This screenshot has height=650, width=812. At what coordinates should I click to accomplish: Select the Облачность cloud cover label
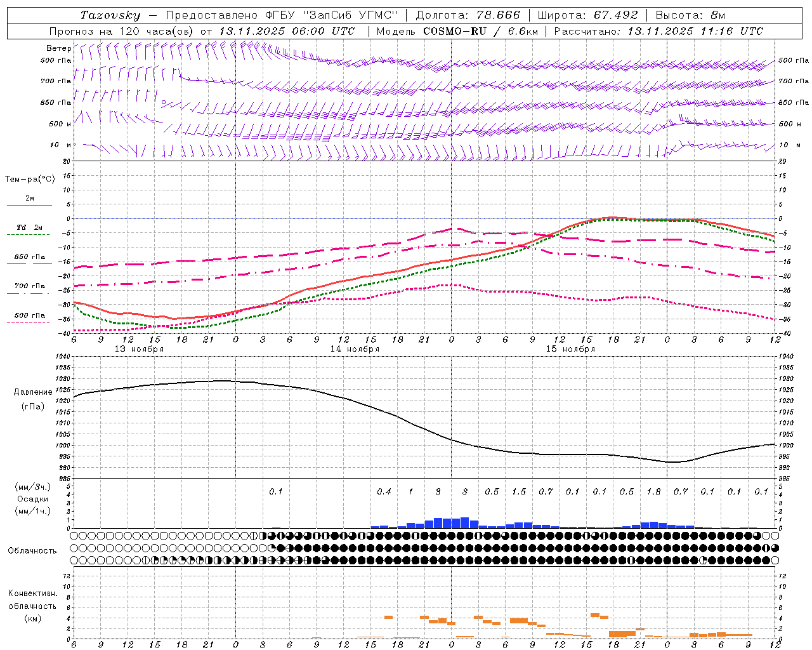click(x=32, y=551)
